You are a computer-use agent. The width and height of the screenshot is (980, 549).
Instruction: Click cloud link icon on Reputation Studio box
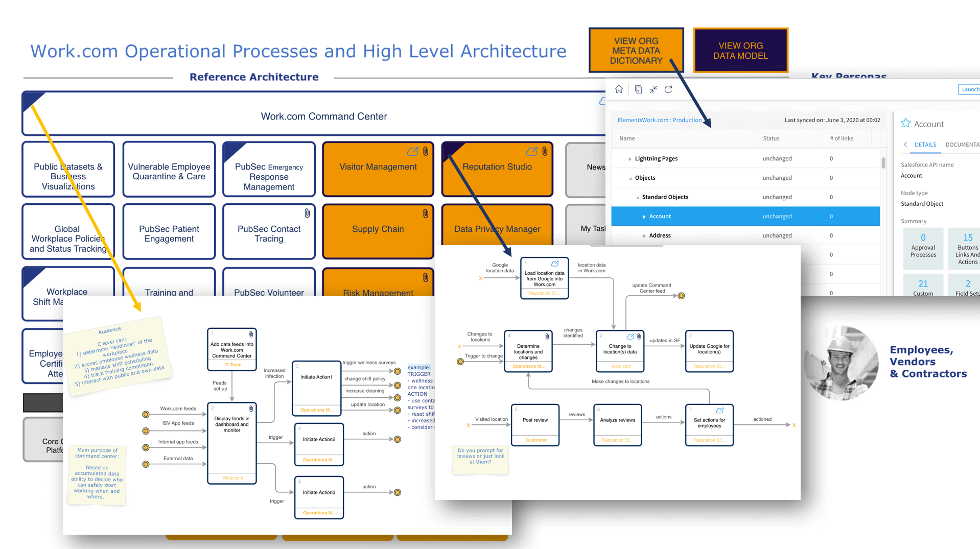531,151
